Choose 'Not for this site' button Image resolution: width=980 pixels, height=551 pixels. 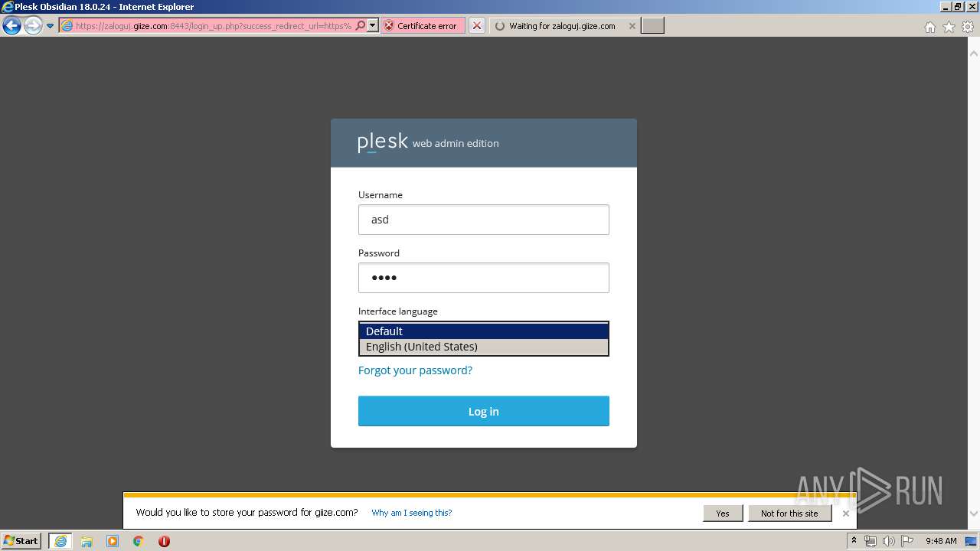pyautogui.click(x=789, y=514)
